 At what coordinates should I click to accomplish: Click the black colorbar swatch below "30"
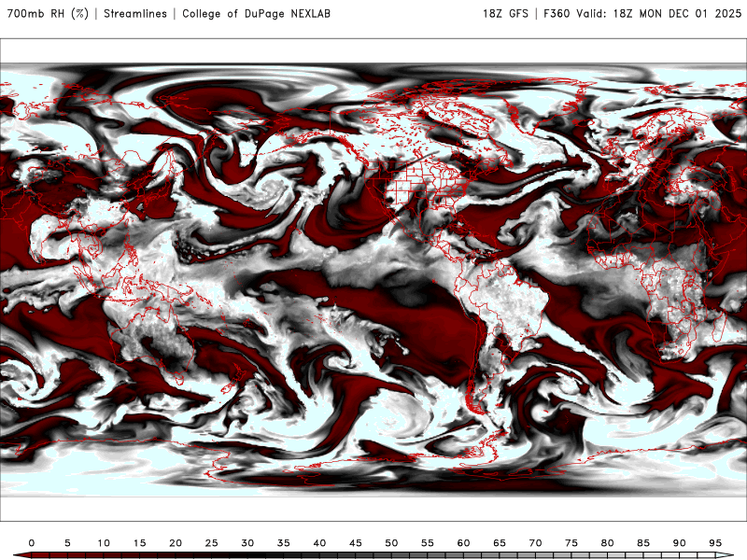pyautogui.click(x=247, y=555)
